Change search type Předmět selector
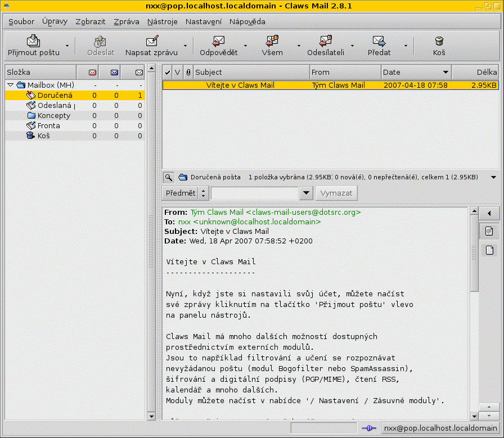The image size is (504, 438). point(186,193)
